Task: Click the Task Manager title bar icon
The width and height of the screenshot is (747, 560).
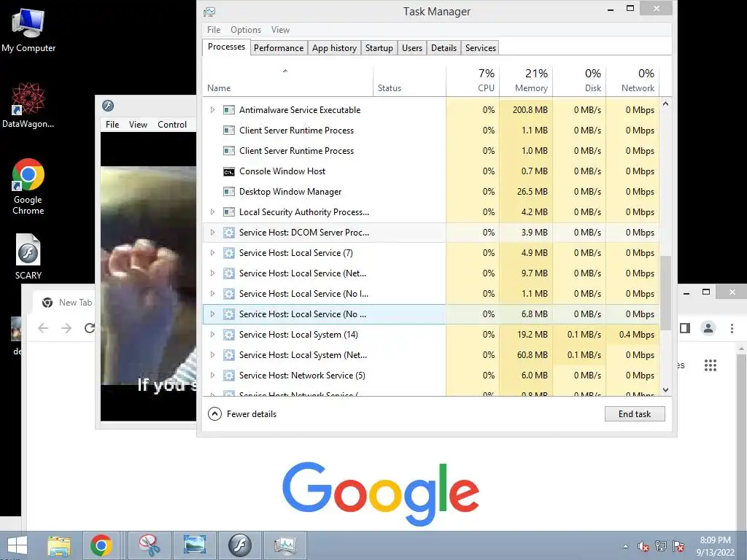Action: [209, 12]
